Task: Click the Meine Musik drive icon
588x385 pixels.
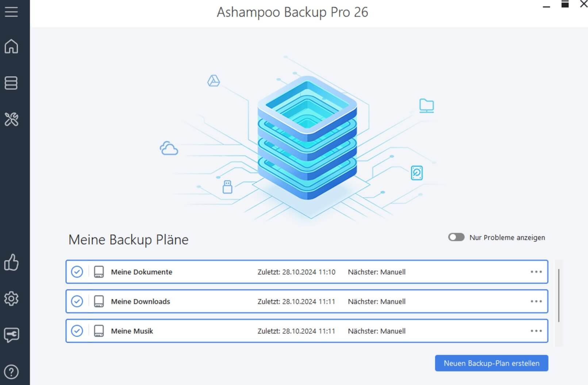Action: (x=99, y=331)
